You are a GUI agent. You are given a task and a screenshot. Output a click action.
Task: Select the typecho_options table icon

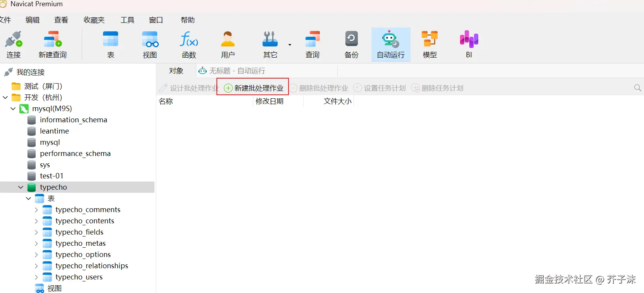pyautogui.click(x=47, y=255)
